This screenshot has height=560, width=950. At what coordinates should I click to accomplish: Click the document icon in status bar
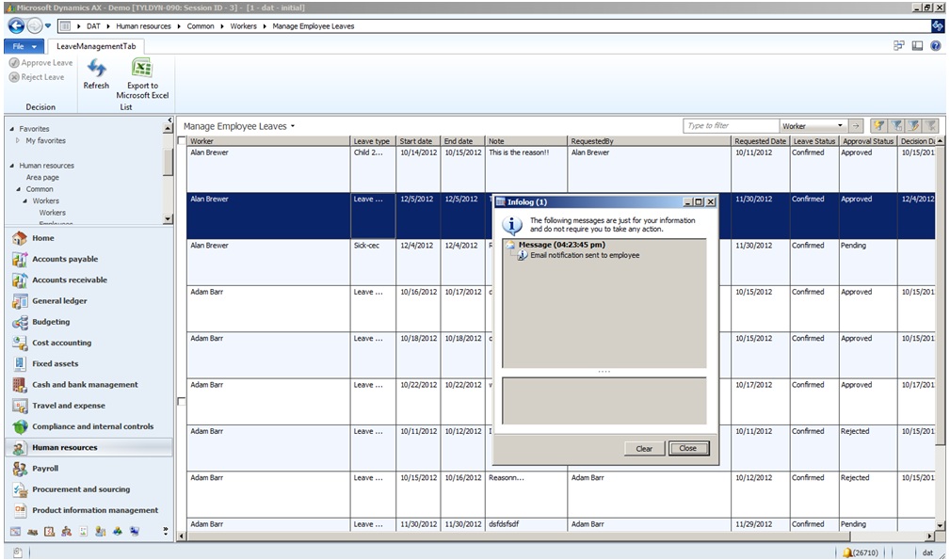[x=18, y=552]
